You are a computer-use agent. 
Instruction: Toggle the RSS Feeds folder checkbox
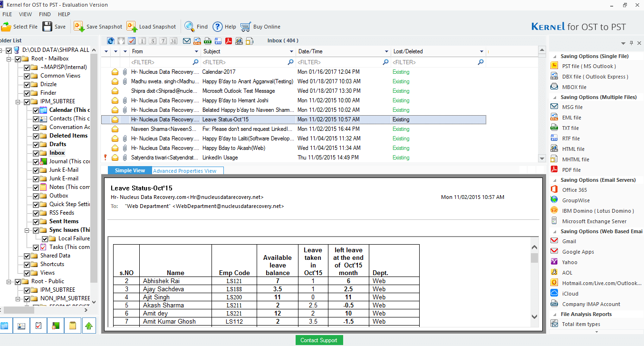point(36,213)
